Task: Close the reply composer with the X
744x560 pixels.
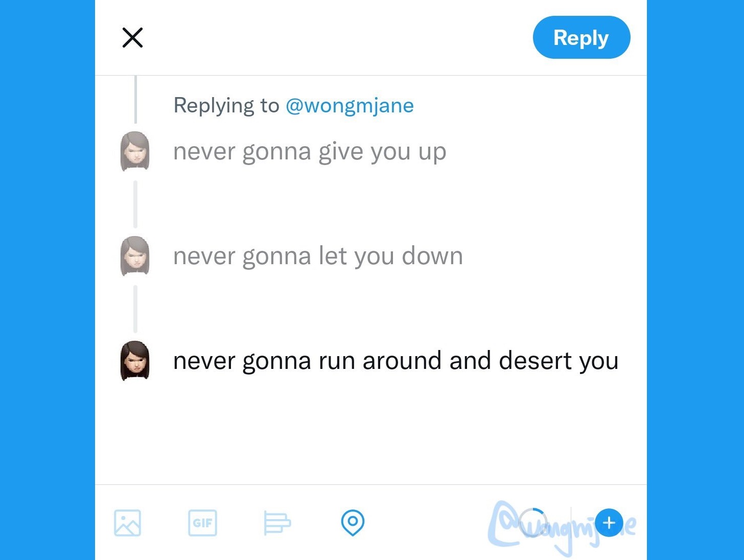Action: click(132, 37)
